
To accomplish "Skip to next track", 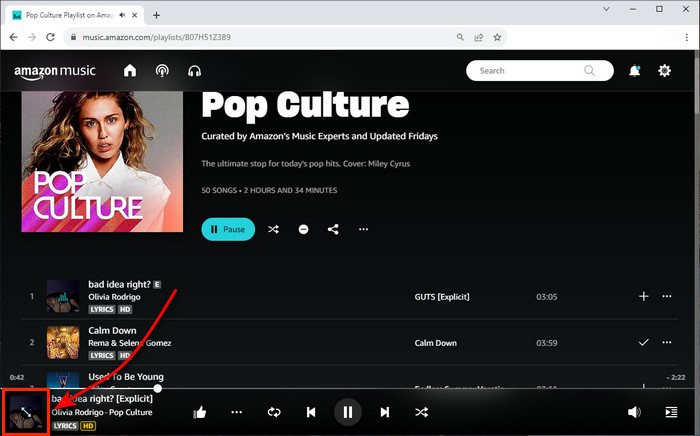I will (x=384, y=412).
